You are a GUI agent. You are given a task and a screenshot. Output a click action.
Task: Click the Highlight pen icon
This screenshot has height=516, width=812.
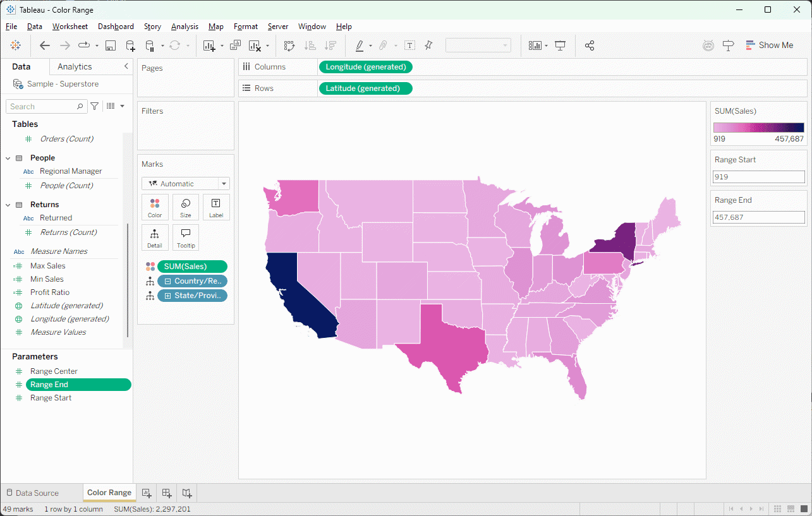click(359, 45)
